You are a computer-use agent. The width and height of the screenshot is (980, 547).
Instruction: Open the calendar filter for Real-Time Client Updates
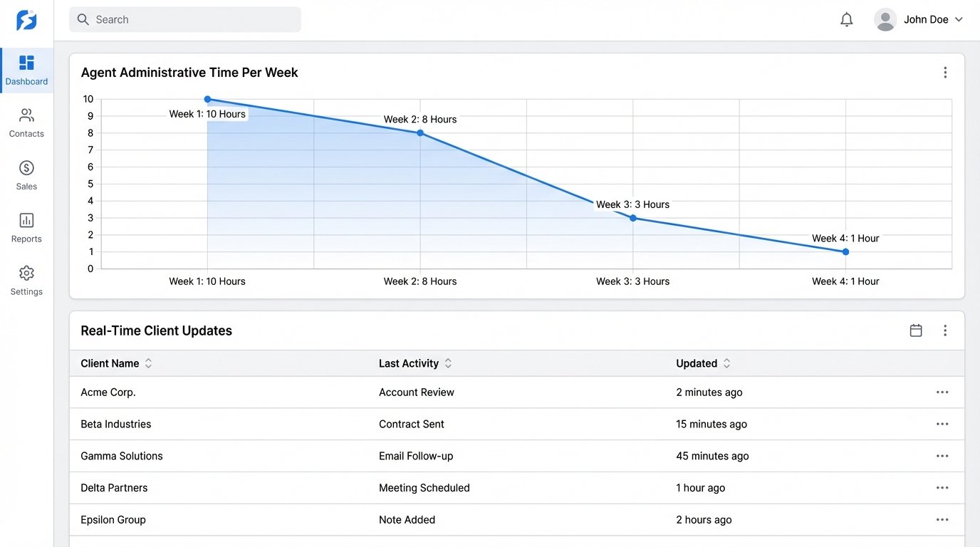coord(916,330)
